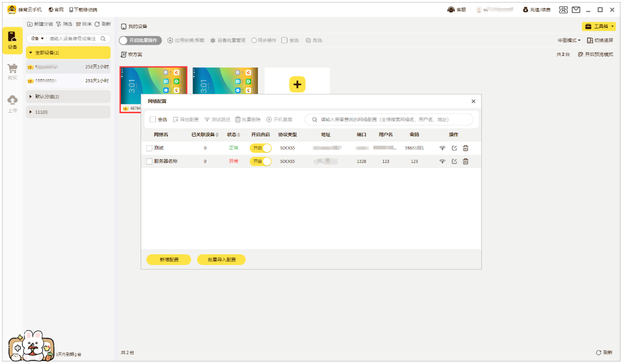Viewport: 623px width, 364px height.
Task: Click 切换竖屏 to switch to portrait
Action: [600, 41]
